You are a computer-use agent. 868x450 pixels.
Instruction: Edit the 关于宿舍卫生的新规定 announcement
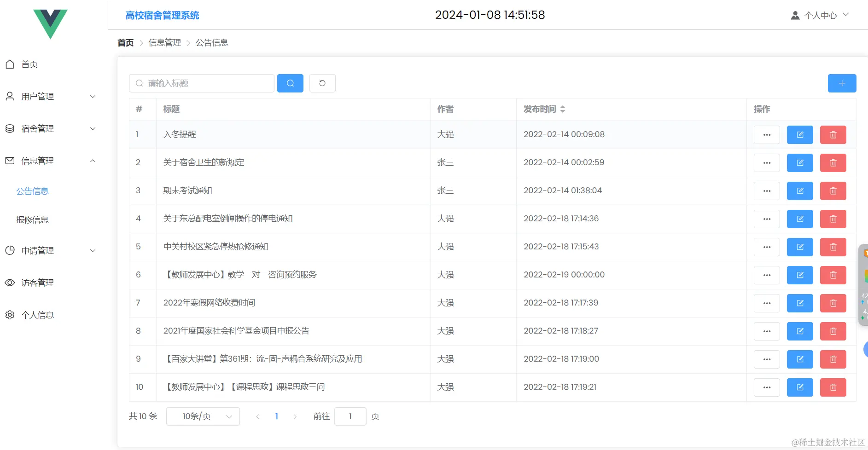pyautogui.click(x=800, y=163)
